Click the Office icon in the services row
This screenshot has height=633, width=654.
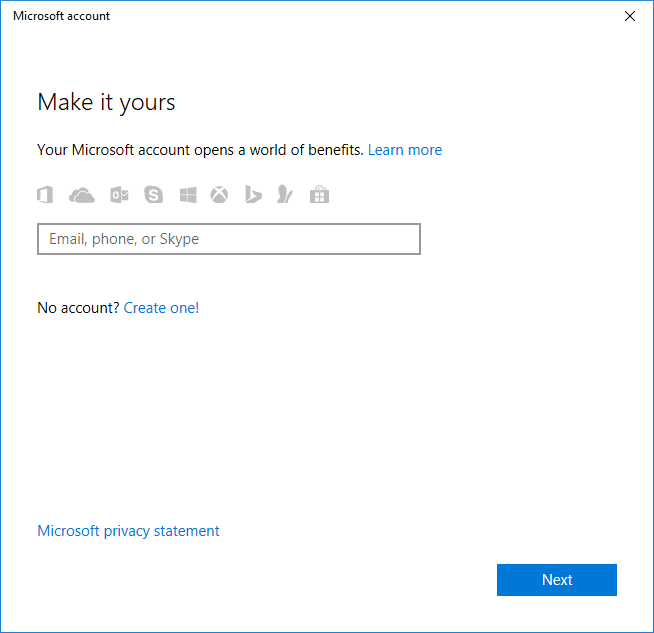click(x=45, y=195)
